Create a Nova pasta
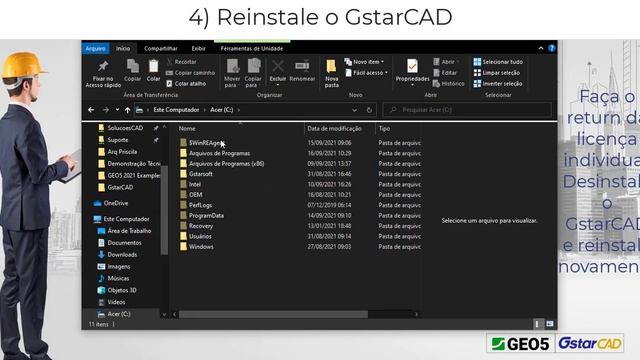The image size is (640, 360). point(331,73)
